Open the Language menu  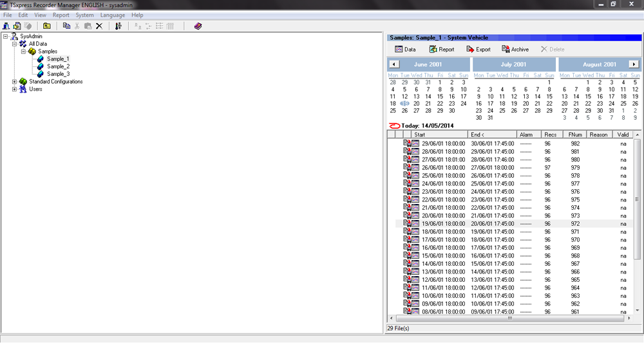pyautogui.click(x=113, y=15)
